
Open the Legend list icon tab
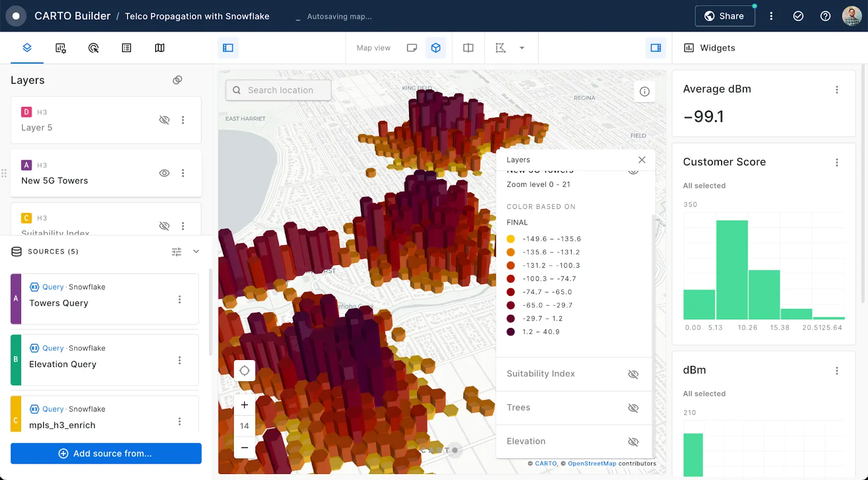point(126,48)
